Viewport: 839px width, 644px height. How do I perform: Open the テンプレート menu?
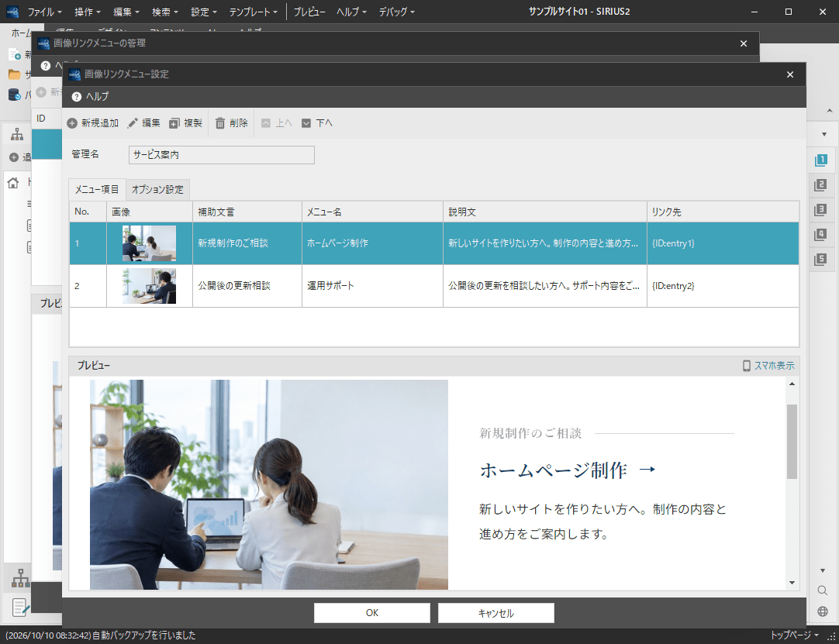[253, 12]
